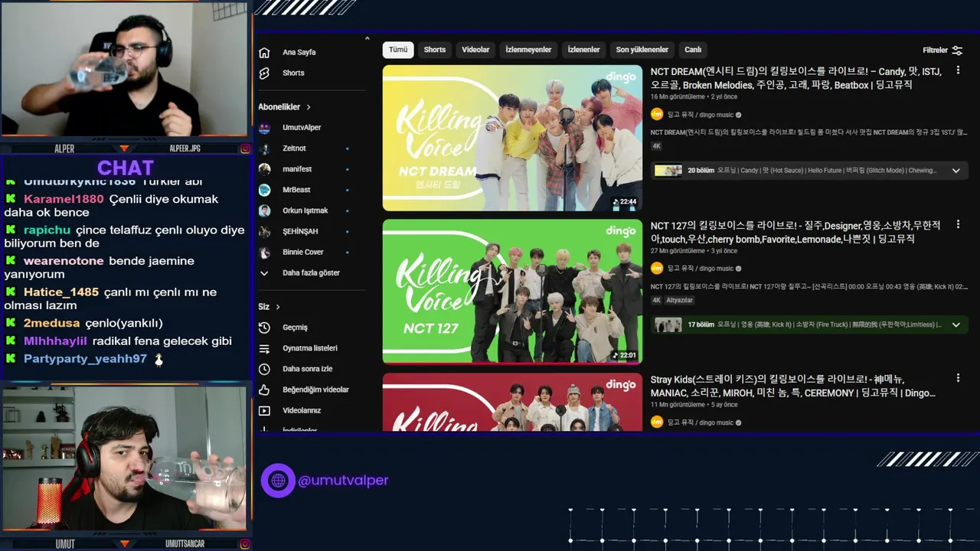The height and width of the screenshot is (551, 980).
Task: Play NCT DREAM Killing Voice thumbnail
Action: (x=512, y=138)
